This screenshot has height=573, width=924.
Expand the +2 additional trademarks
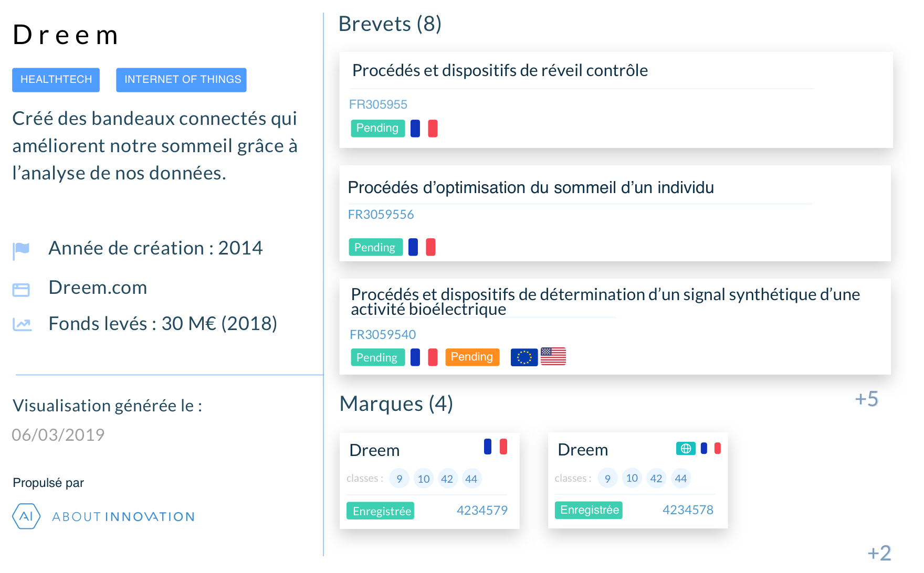(x=879, y=553)
